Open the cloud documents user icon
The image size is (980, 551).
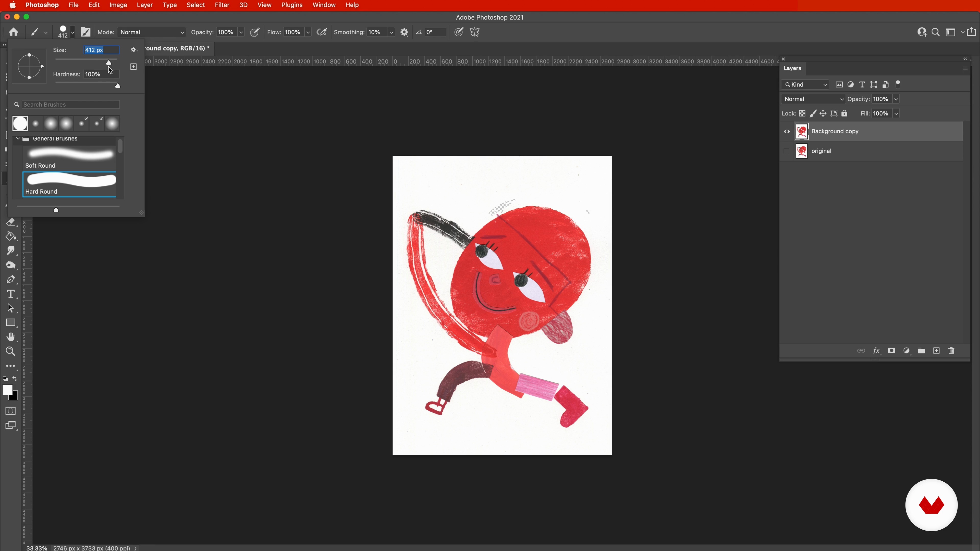(922, 32)
